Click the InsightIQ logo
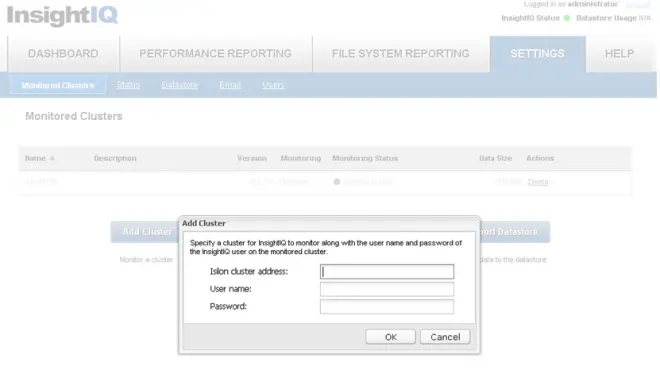660x389 pixels. tap(62, 16)
